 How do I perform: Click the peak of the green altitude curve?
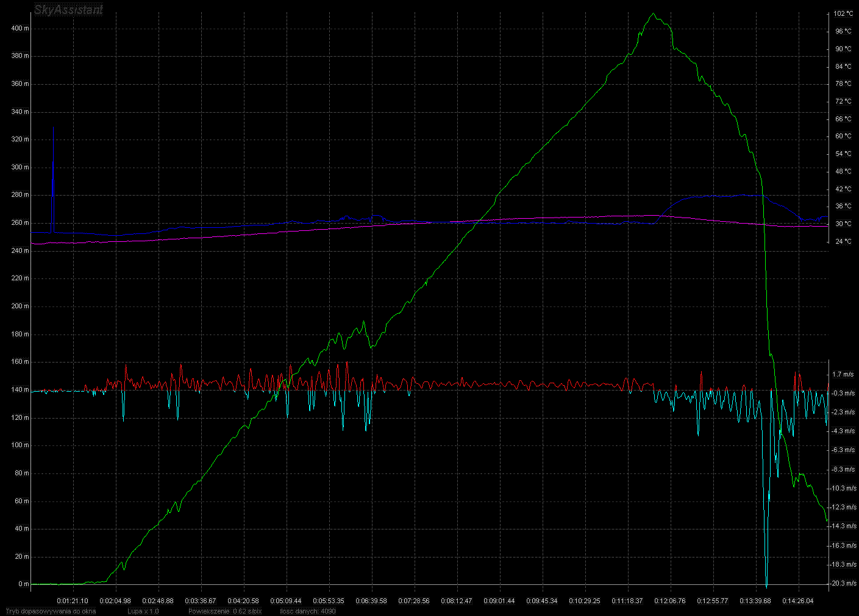(653, 14)
